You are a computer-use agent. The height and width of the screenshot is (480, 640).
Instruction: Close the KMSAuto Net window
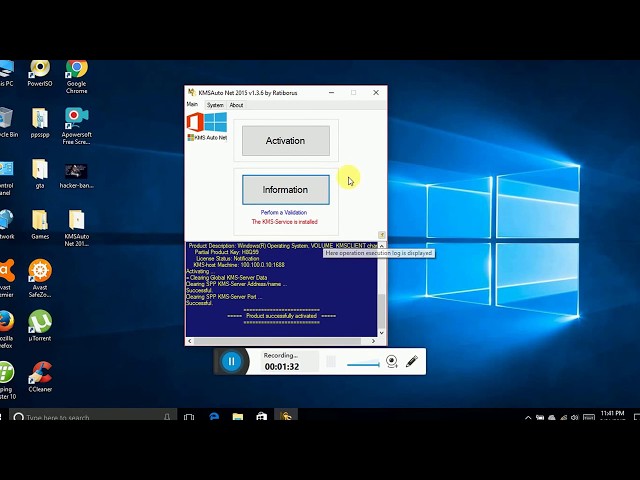point(376,93)
